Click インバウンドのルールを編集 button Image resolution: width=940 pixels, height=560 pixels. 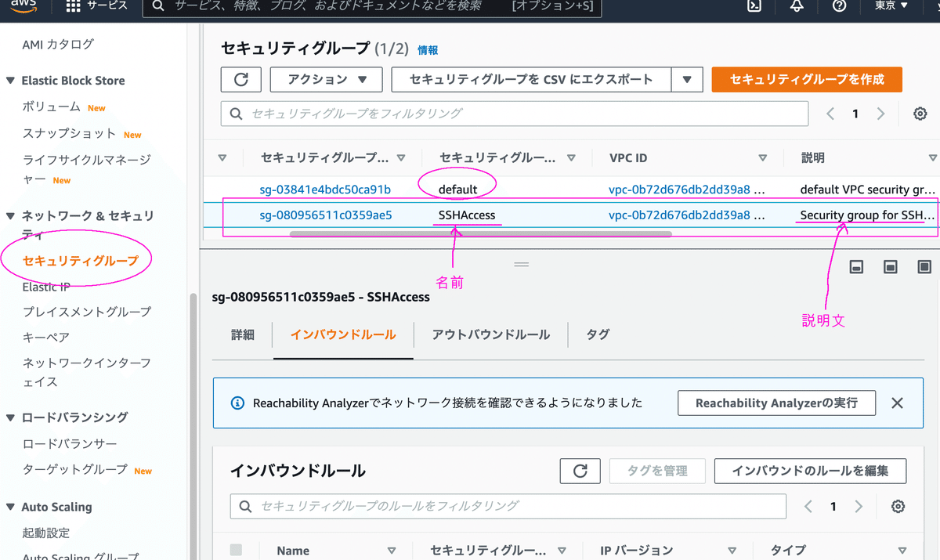(810, 471)
